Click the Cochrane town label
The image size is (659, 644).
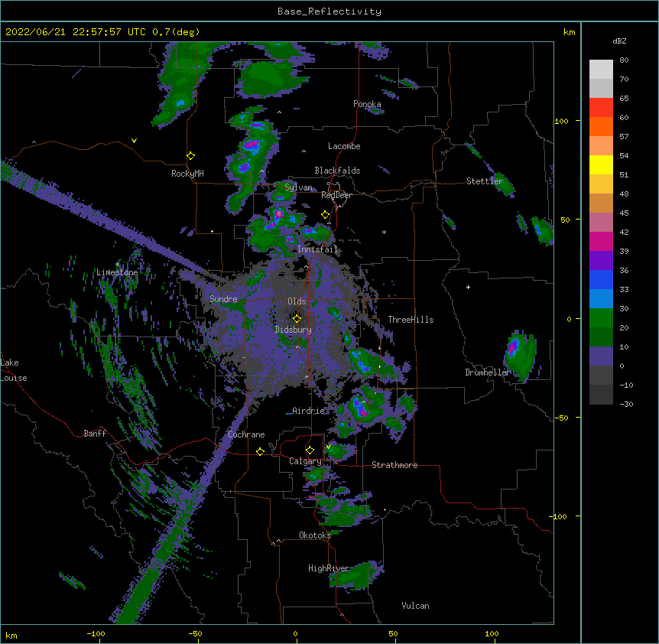(x=246, y=434)
